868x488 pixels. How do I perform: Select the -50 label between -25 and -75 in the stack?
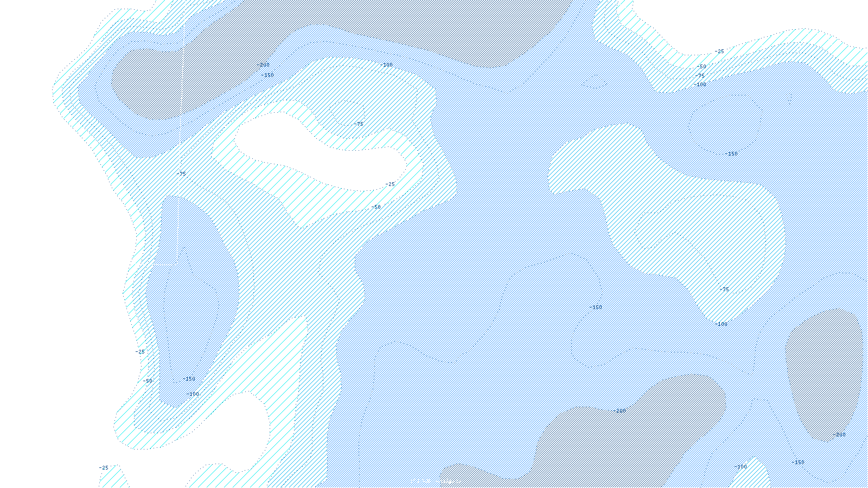point(701,67)
